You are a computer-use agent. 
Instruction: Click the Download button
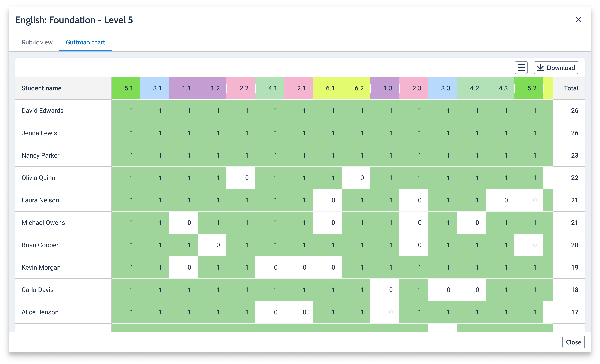556,67
